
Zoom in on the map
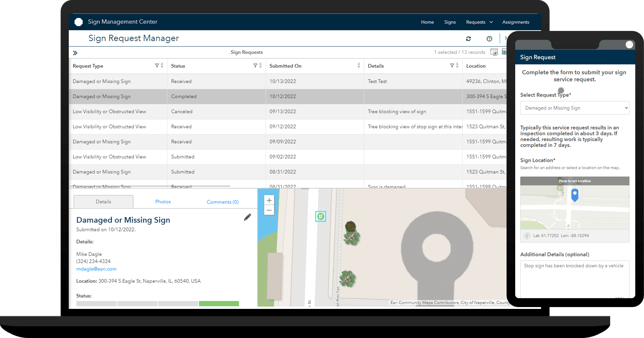269,200
